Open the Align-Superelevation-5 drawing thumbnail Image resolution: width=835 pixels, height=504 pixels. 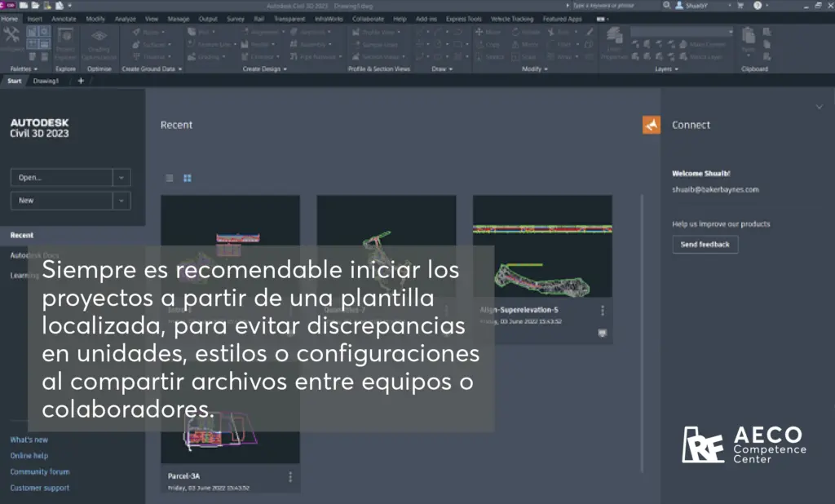click(x=542, y=245)
